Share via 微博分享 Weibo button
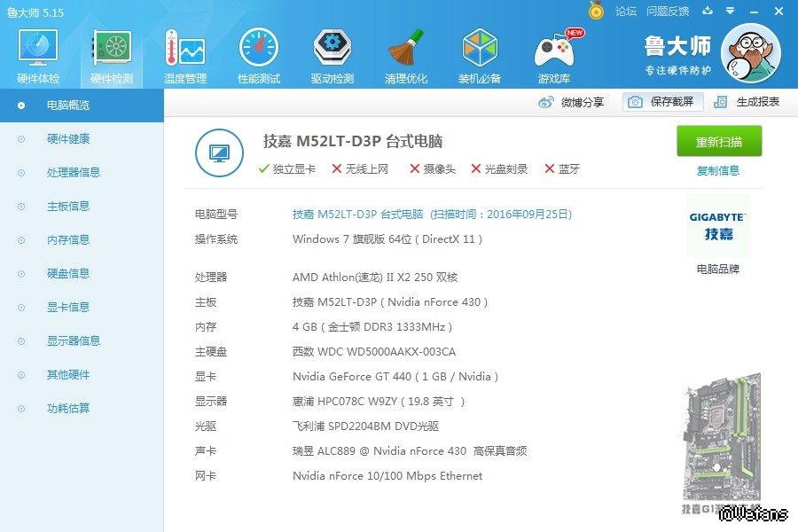Image resolution: width=798 pixels, height=532 pixels. [x=572, y=102]
